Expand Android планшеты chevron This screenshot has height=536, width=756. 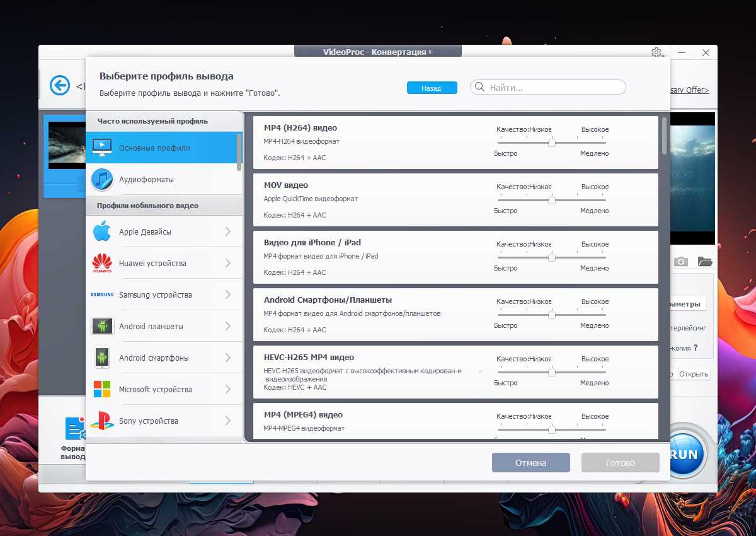tap(228, 326)
